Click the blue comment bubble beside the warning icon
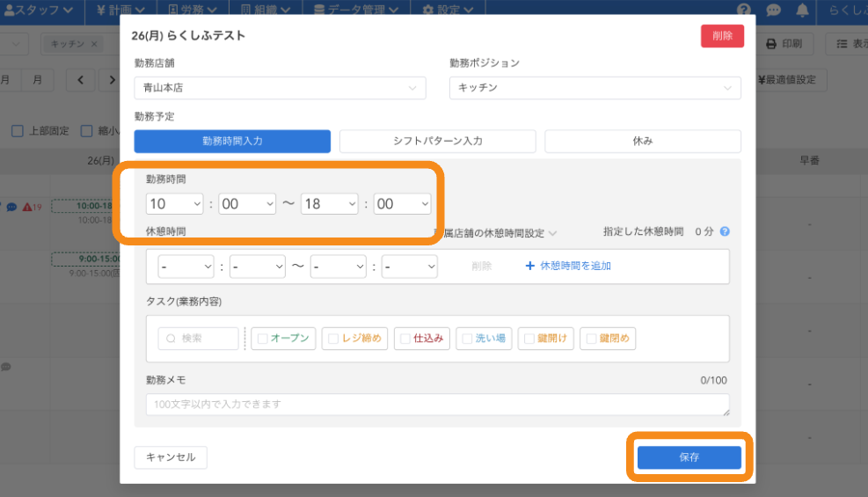The width and height of the screenshot is (868, 497). (x=11, y=207)
